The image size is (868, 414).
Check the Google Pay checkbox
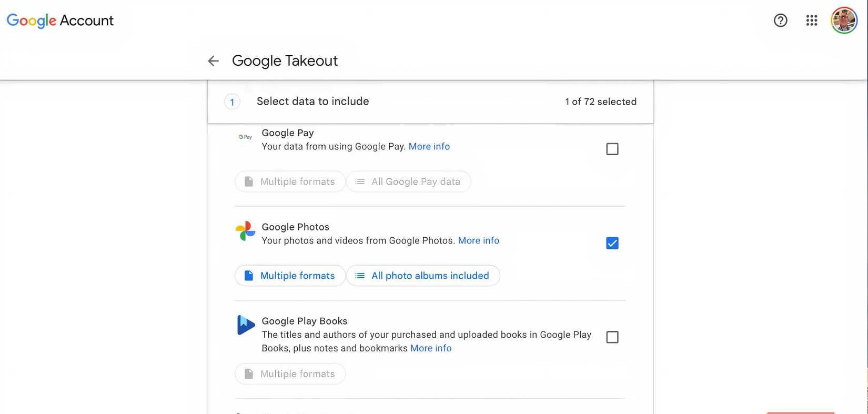612,149
